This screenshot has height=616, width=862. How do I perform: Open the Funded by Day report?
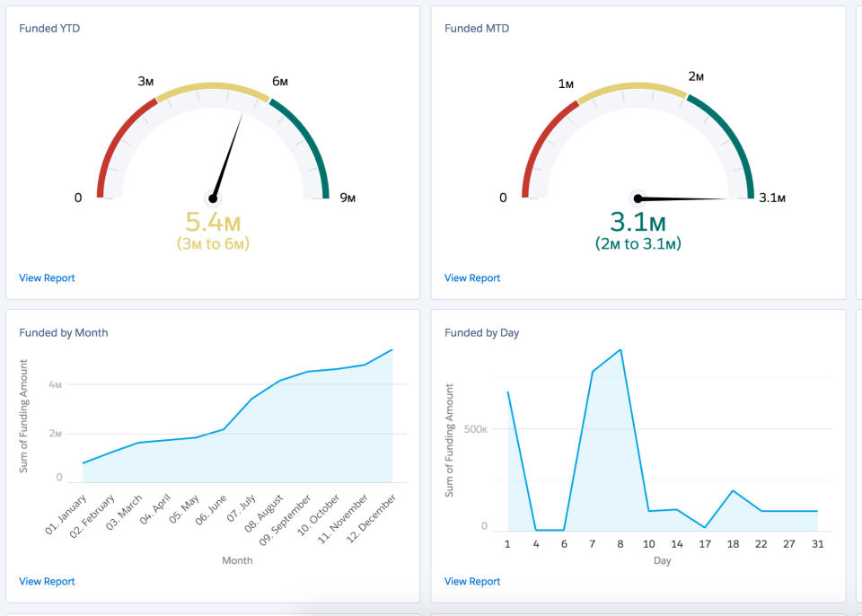(471, 581)
